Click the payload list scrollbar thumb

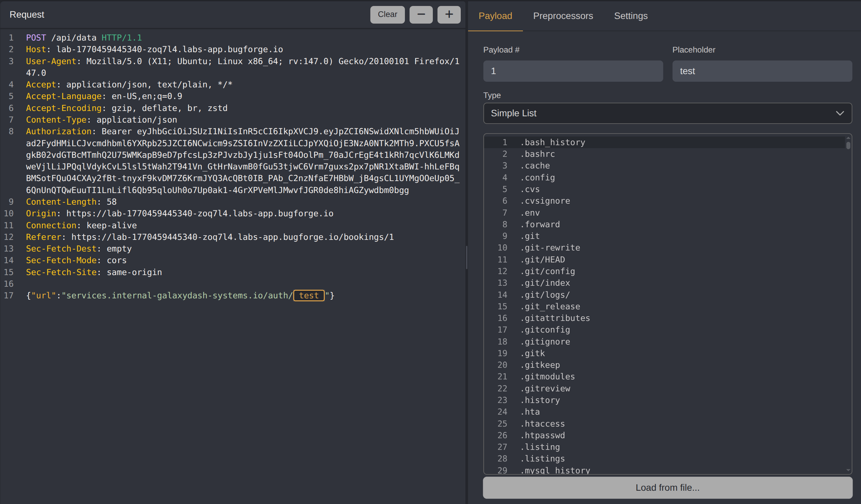click(x=848, y=146)
